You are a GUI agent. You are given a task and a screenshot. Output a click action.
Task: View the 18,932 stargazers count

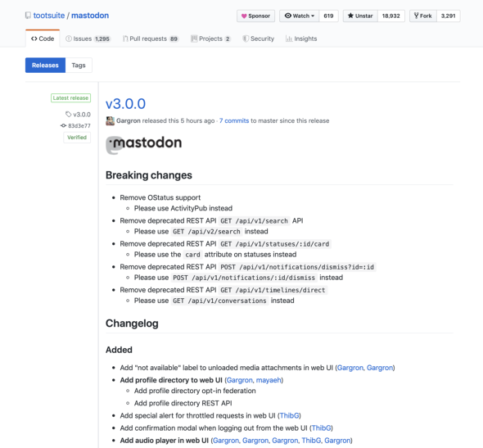click(390, 16)
